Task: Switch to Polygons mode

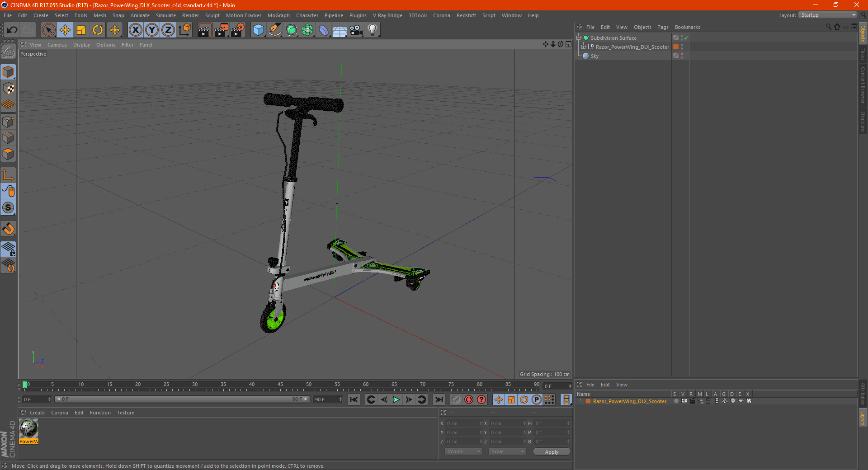Action: (8, 154)
